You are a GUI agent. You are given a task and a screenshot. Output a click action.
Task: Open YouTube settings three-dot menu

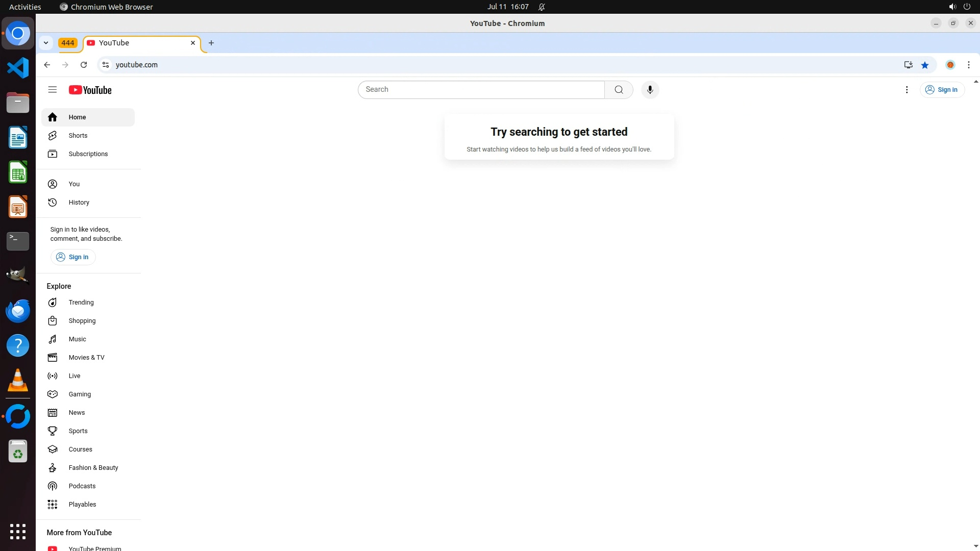coord(906,90)
